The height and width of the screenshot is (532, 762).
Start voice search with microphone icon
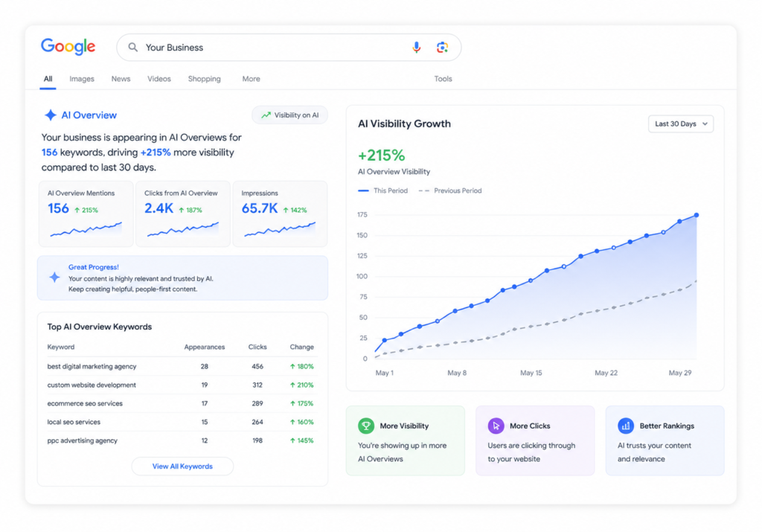417,47
